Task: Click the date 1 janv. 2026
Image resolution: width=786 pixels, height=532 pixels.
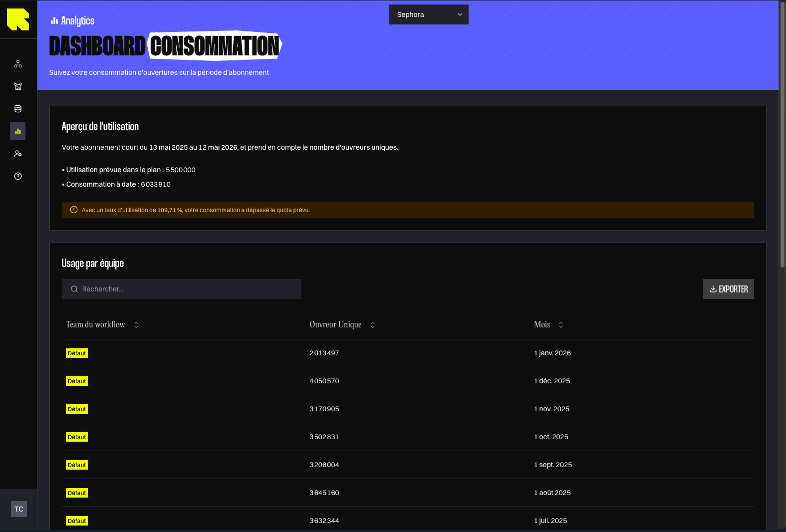Action: pyautogui.click(x=552, y=353)
